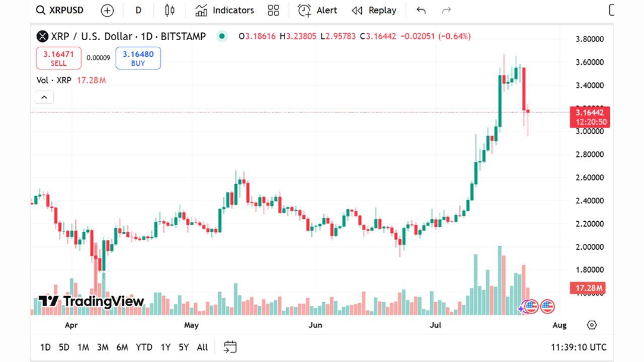Viewport: 644px width, 362px height.
Task: Collapse the indicator legend chevron
Action: pos(44,97)
